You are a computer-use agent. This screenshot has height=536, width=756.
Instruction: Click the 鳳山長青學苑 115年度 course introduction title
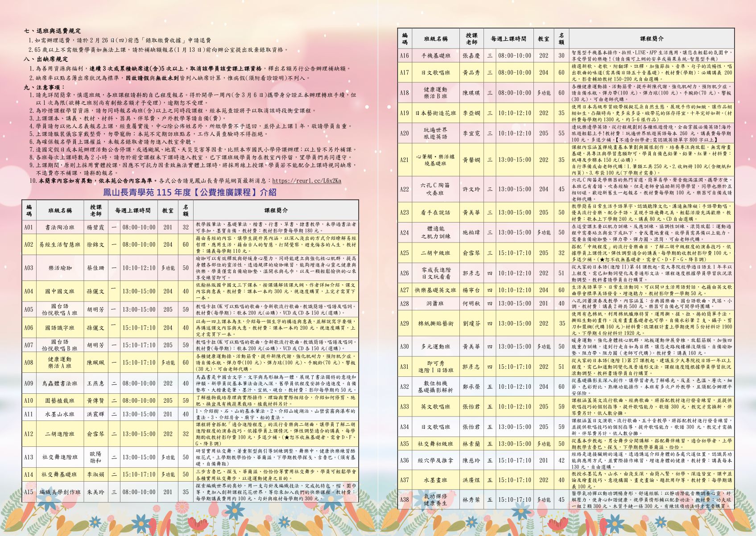(190, 192)
